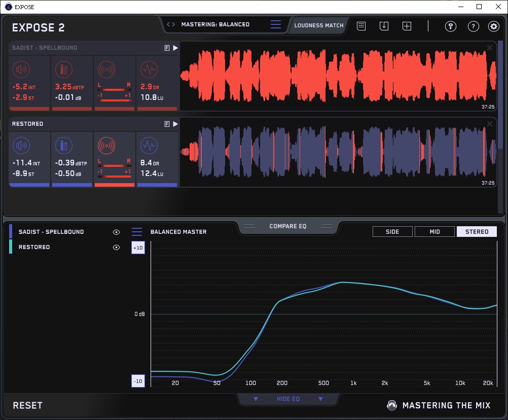The height and width of the screenshot is (420, 508).
Task: Open the notes document icon
Action: 361,26
